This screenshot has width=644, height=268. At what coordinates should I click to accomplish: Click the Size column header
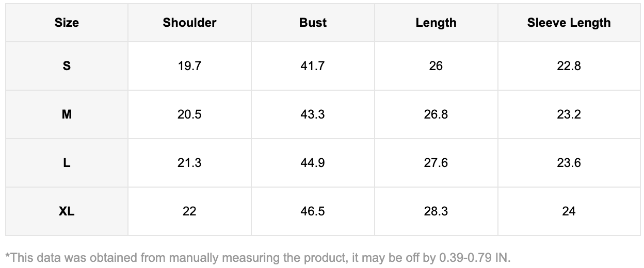(x=67, y=23)
